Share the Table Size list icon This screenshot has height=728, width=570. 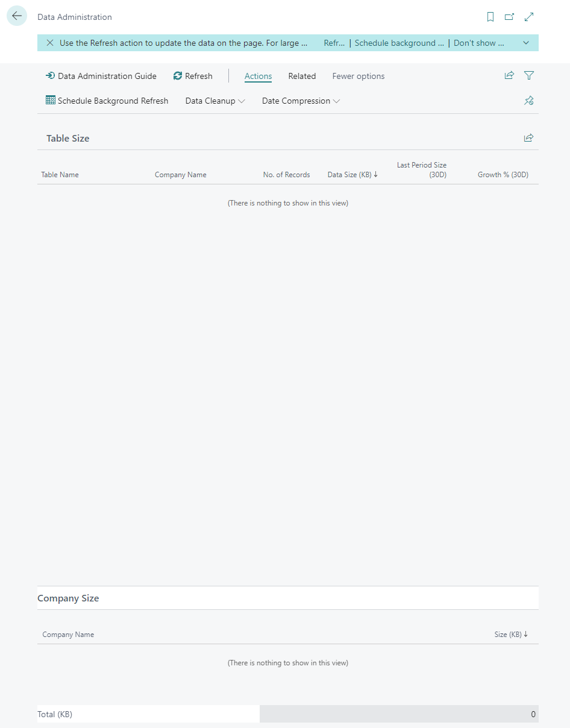[528, 138]
